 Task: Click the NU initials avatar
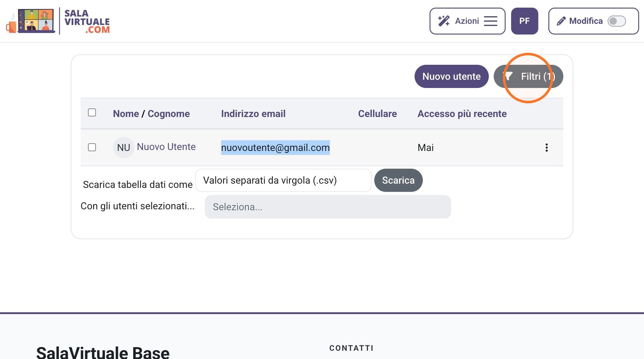(124, 148)
